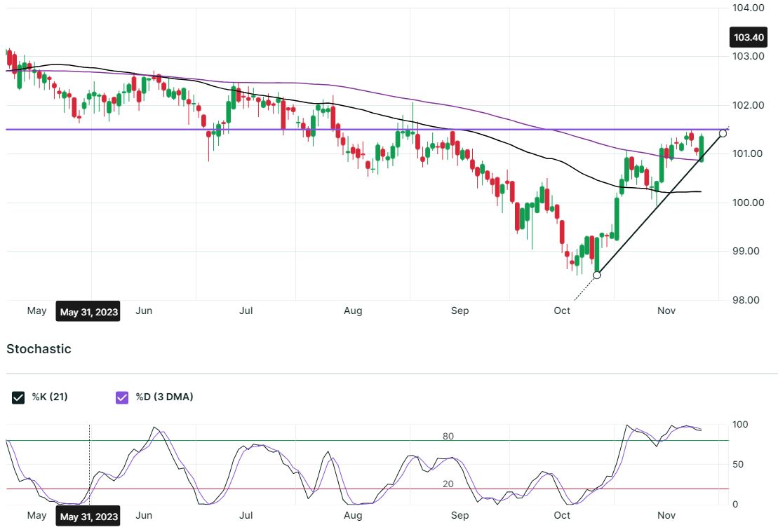Click the 103.40 current price tag
This screenshot has height=532, width=778.
(749, 37)
